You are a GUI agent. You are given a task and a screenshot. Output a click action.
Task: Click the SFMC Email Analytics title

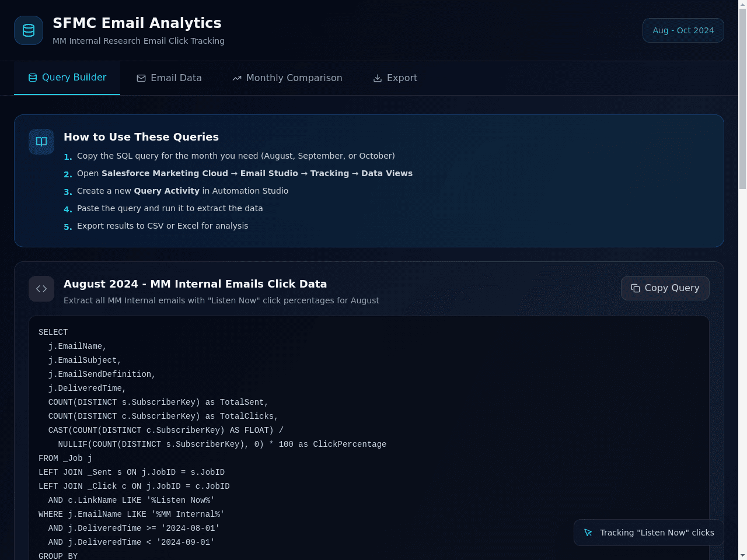[x=137, y=23]
